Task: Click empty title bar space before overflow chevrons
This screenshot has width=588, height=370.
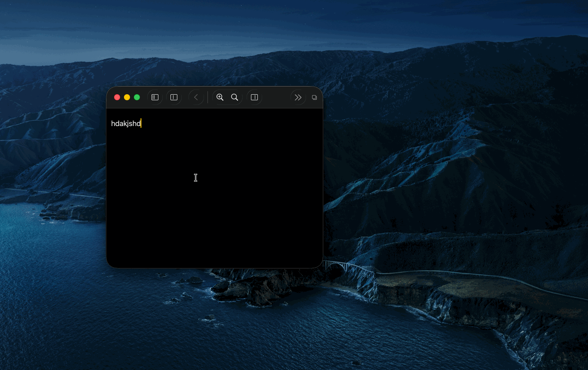Action: [x=275, y=97]
